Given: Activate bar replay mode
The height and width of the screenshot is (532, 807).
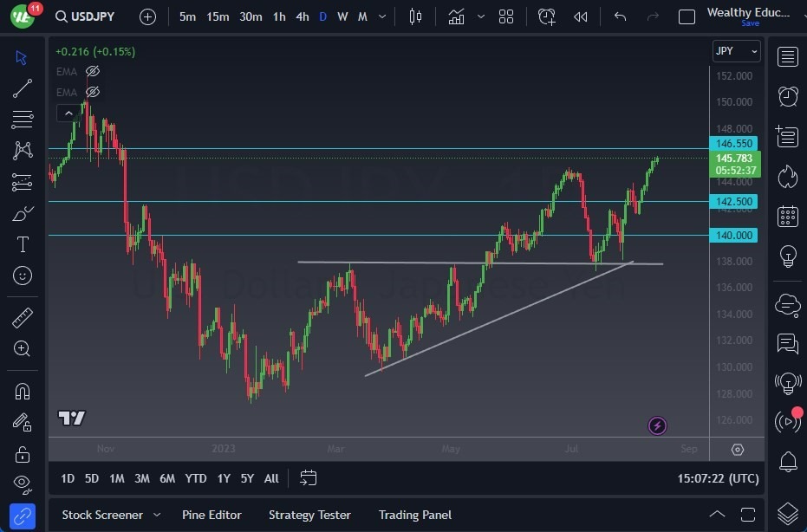Looking at the screenshot, I should [x=580, y=16].
